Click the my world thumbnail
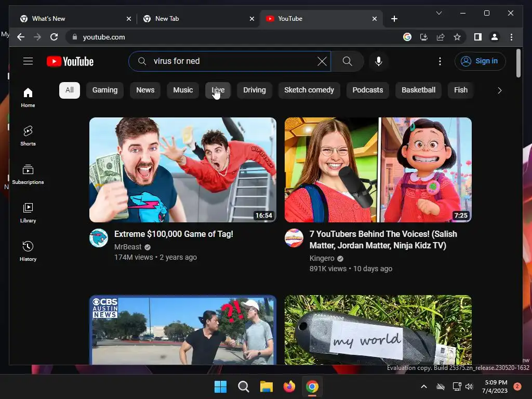Viewport: 532px width, 399px height. [x=378, y=330]
